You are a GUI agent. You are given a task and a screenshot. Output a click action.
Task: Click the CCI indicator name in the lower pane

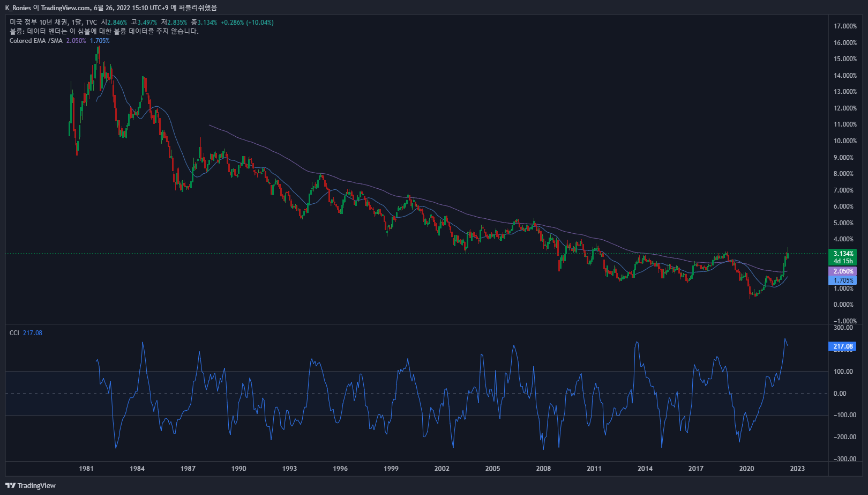coord(14,333)
